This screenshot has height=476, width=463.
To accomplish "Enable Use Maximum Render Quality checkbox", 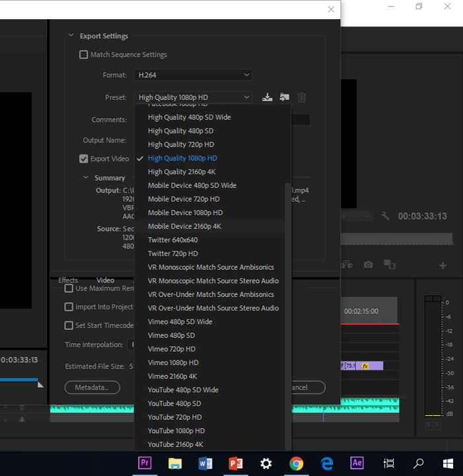I will [x=69, y=288].
